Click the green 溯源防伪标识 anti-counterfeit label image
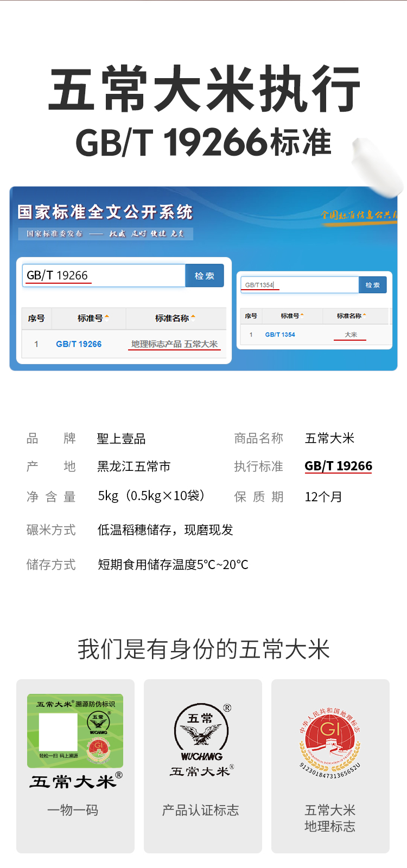The height and width of the screenshot is (868, 407). (x=75, y=731)
